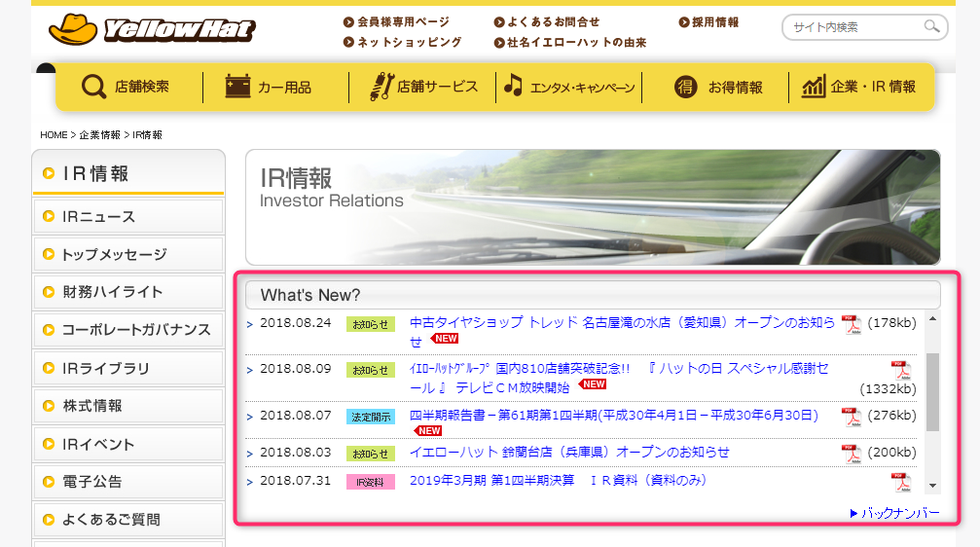Open 店舗検索 in the yellow nav bar
This screenshot has width=980, height=547.
(x=127, y=88)
